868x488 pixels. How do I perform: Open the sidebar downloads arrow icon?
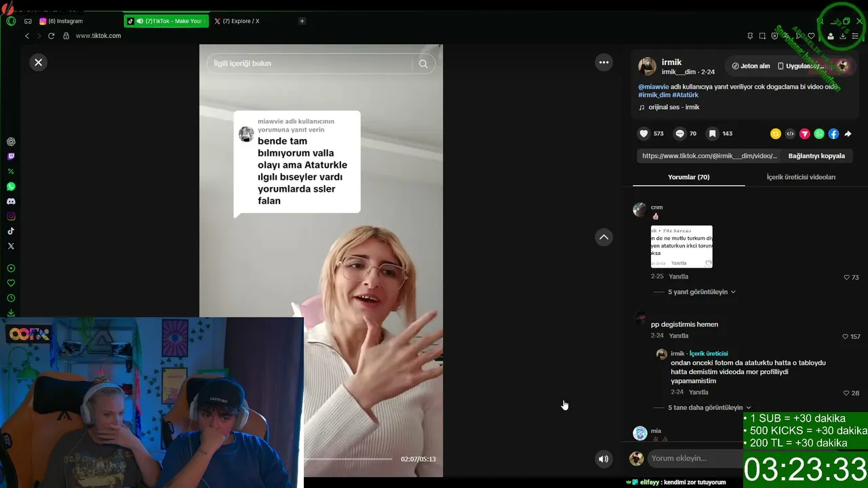(11, 313)
